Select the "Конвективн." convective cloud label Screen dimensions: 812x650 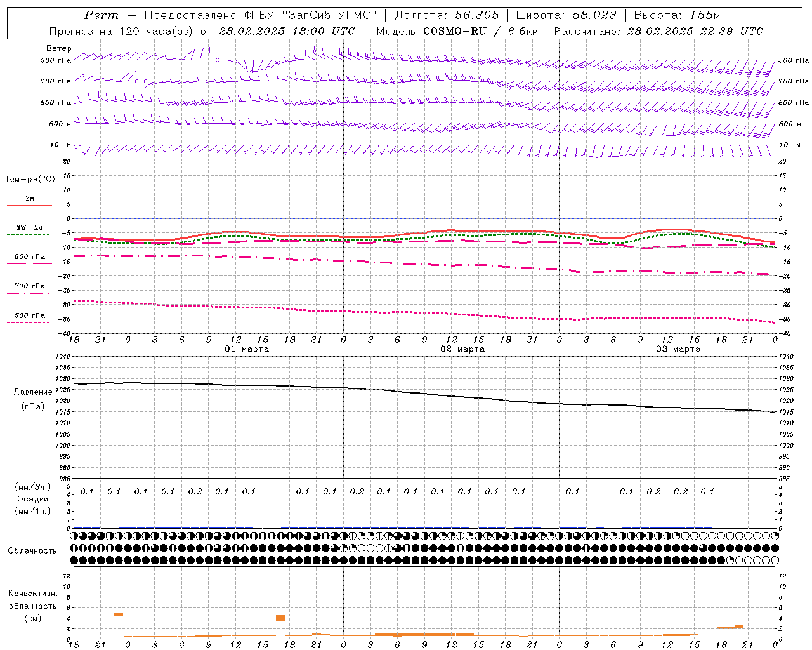(x=32, y=594)
